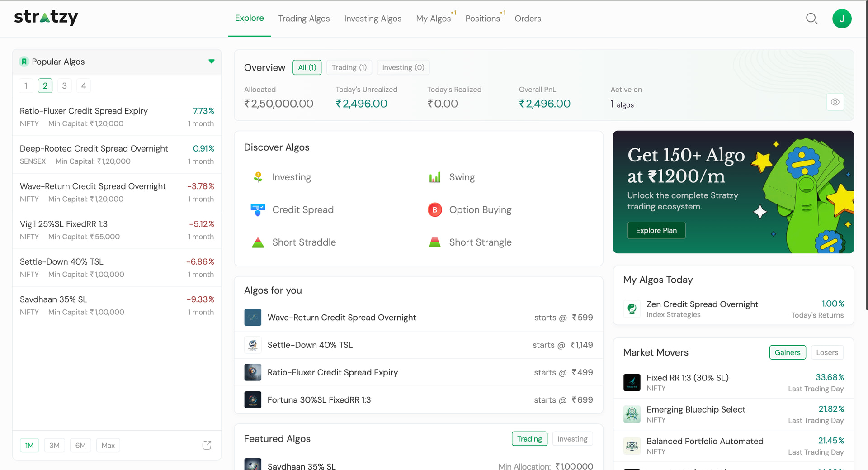Open Deep-Rooted Credit Spread Overnight row
This screenshot has width=868, height=470.
[x=117, y=155]
